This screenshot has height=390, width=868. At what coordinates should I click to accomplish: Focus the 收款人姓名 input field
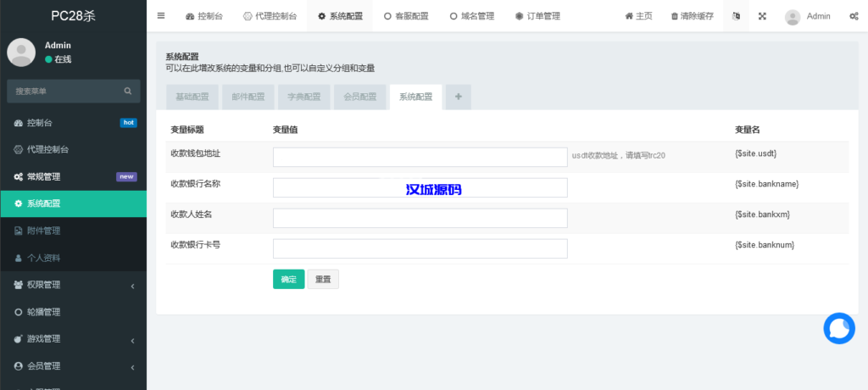click(x=420, y=218)
